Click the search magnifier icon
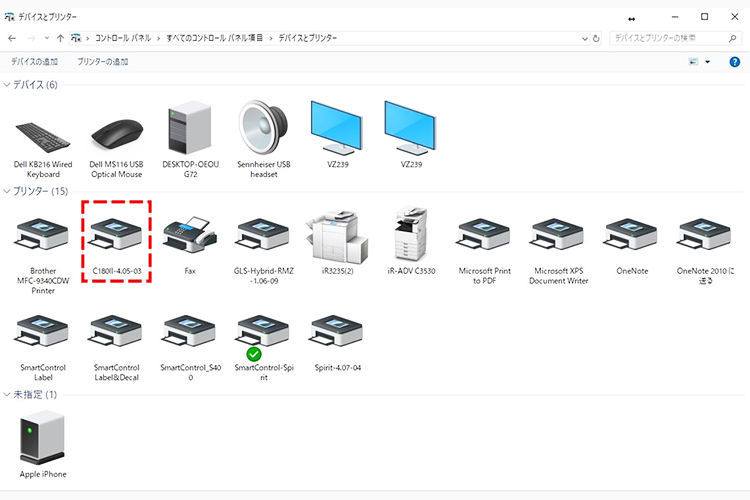750x500 pixels. pos(732,38)
